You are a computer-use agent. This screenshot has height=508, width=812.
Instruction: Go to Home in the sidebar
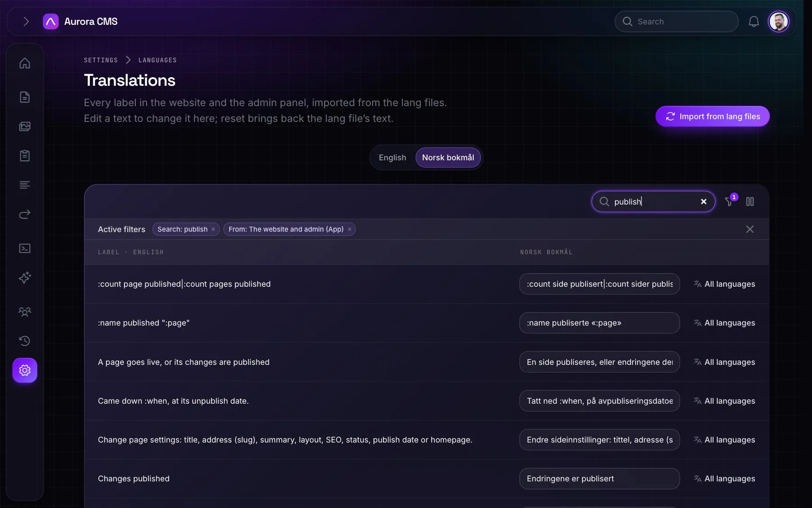coord(25,63)
